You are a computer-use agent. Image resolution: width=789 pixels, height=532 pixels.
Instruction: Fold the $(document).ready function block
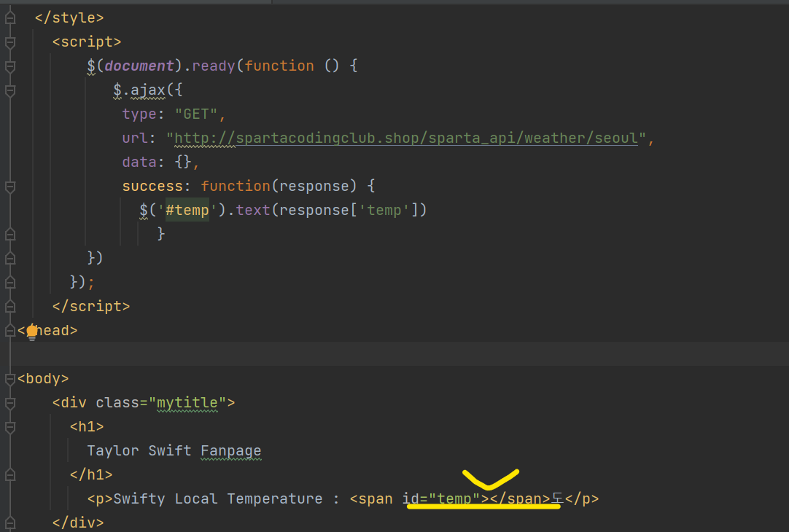[x=9, y=66]
